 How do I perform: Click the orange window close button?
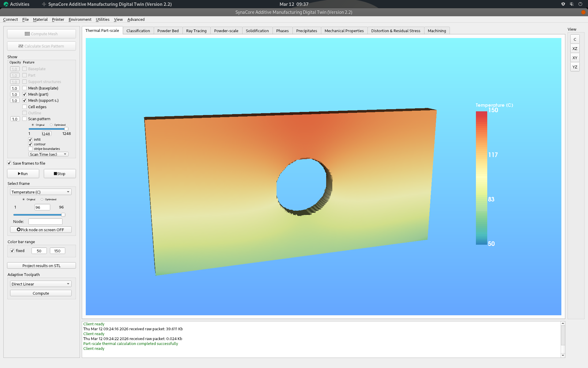(x=583, y=12)
